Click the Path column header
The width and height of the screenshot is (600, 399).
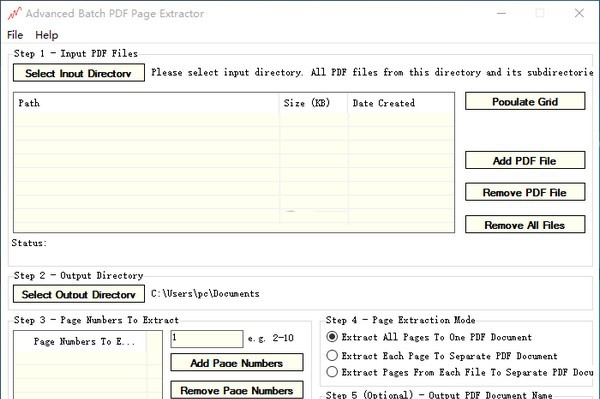[147, 103]
